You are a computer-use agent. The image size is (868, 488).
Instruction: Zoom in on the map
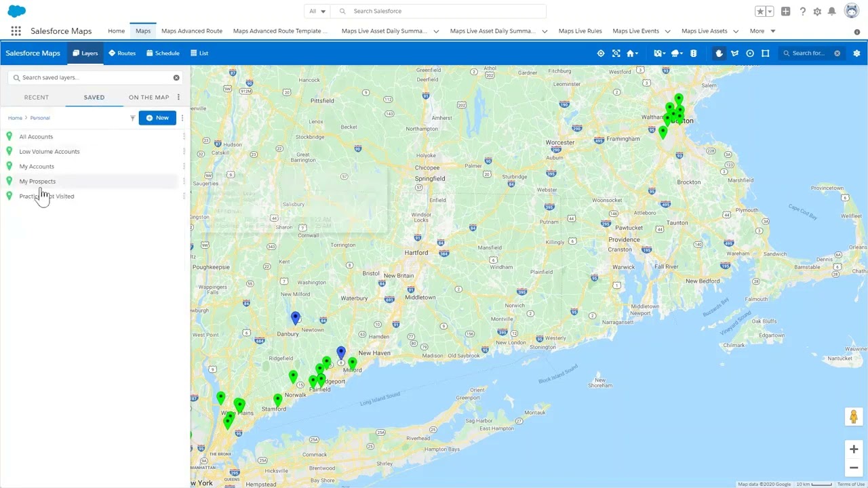pyautogui.click(x=854, y=449)
